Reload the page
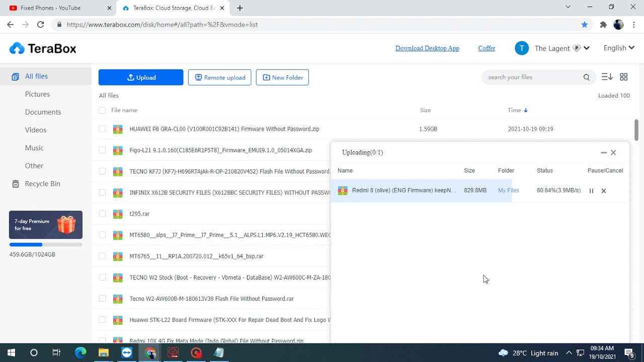The width and height of the screenshot is (644, 362). tap(40, 25)
